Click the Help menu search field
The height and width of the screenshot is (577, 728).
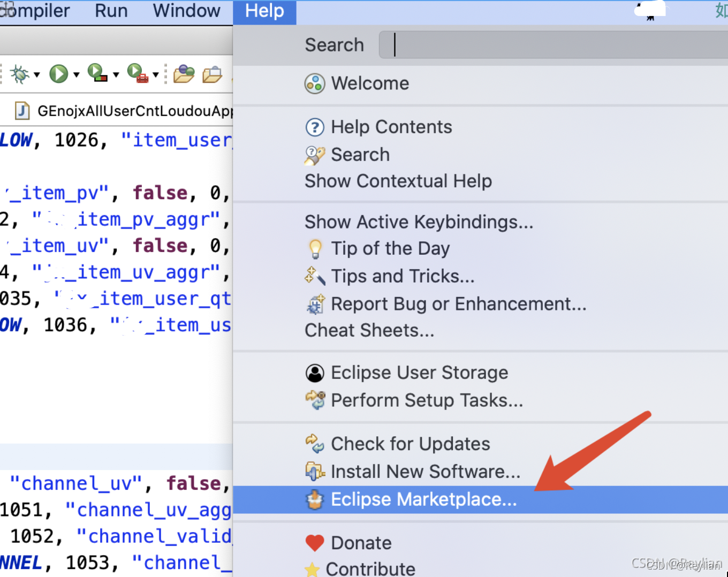553,44
